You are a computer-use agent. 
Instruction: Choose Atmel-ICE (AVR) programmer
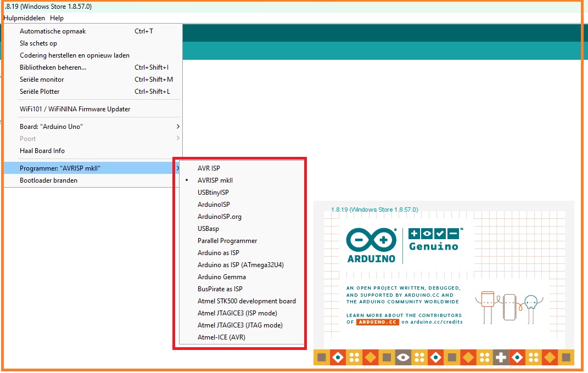click(242, 337)
